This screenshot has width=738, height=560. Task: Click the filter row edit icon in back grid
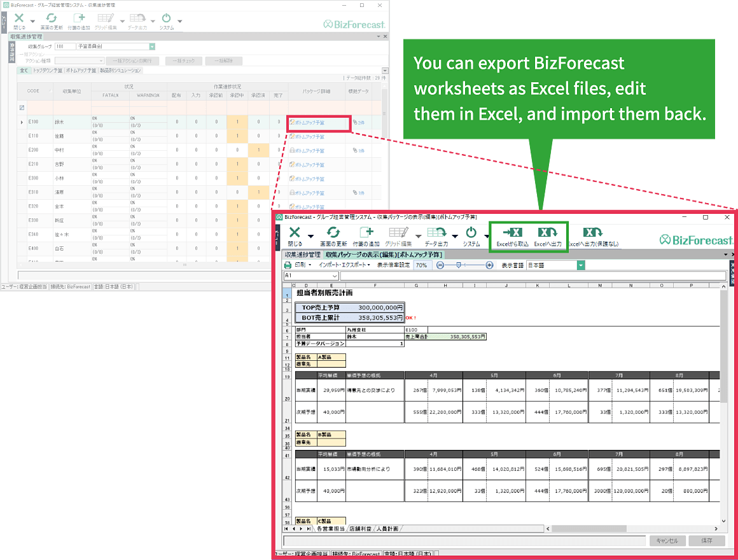tap(22, 108)
